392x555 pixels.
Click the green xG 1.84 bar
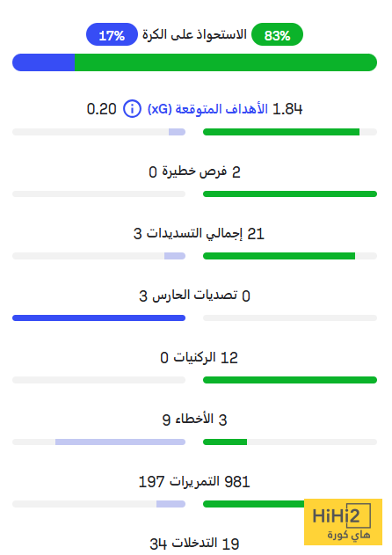[281, 132]
